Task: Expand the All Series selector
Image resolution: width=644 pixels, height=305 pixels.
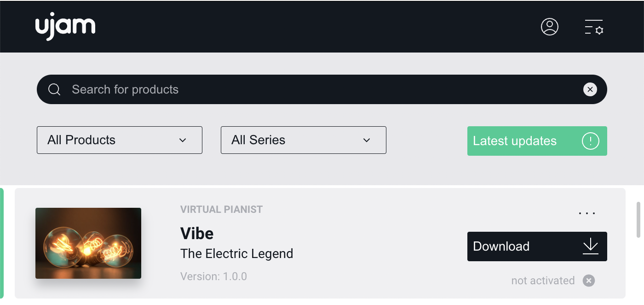Action: pyautogui.click(x=303, y=140)
